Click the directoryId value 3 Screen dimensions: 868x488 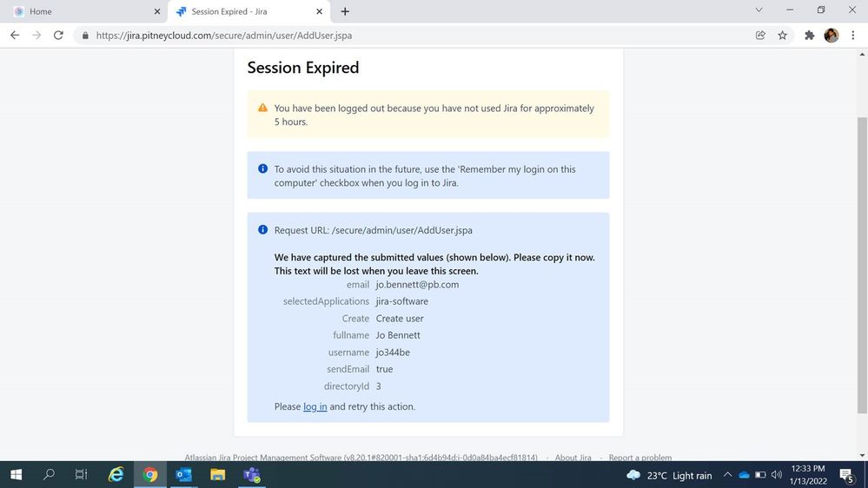(379, 386)
